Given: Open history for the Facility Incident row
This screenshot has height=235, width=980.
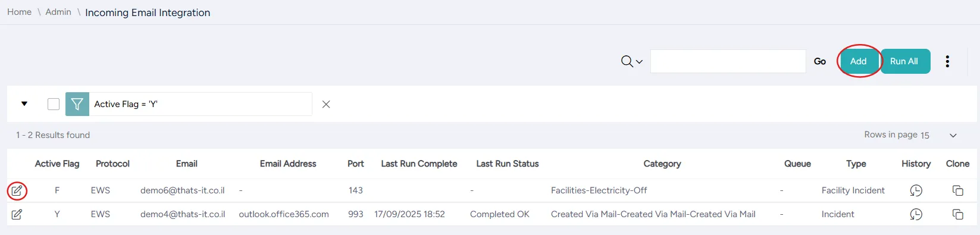Looking at the screenshot, I should (916, 190).
